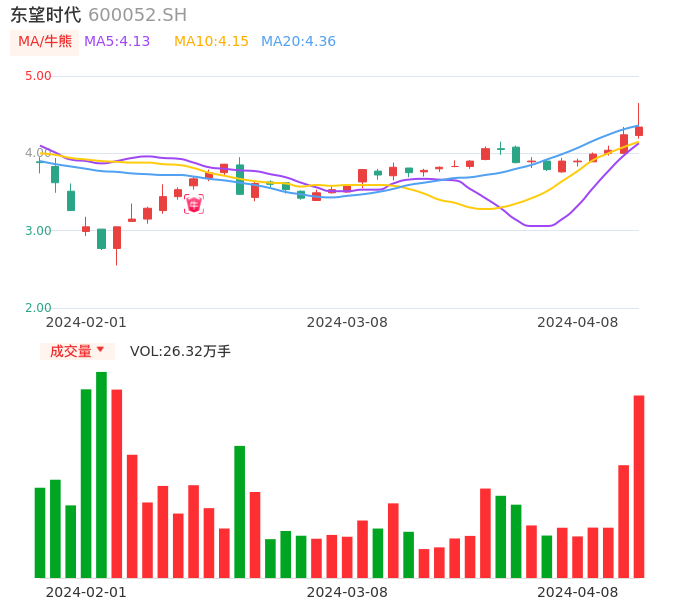The width and height of the screenshot is (686, 606).
Task: Click the VOL:26.32万手 volume label
Action: tap(180, 351)
